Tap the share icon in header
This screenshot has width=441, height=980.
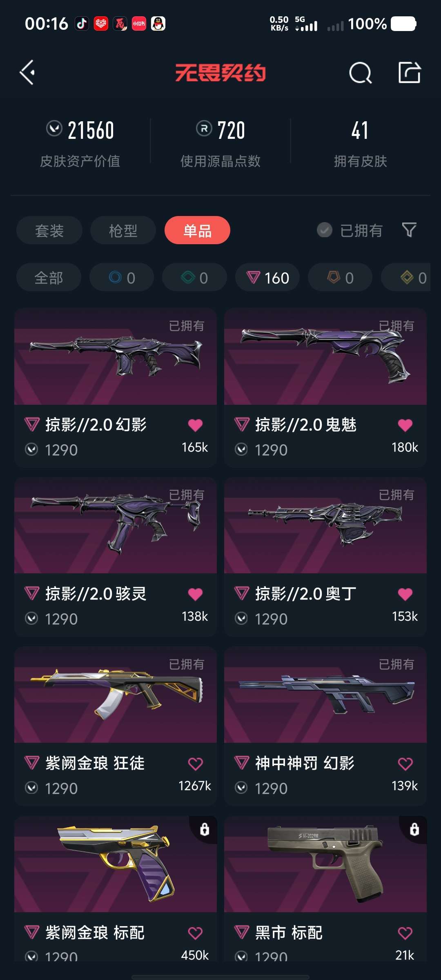(410, 73)
